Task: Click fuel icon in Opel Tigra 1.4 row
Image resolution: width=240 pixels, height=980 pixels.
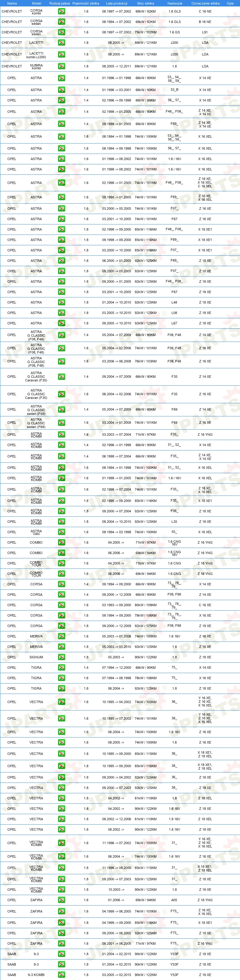Action: (x=61, y=668)
